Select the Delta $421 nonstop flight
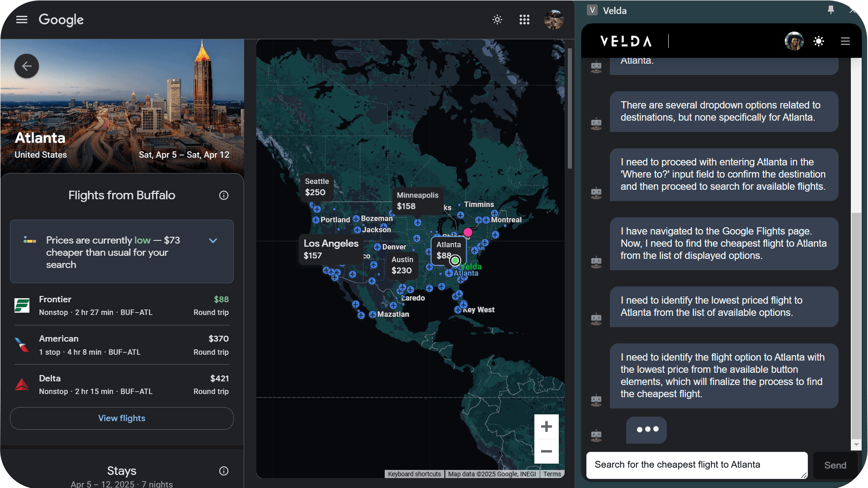 coord(122,385)
